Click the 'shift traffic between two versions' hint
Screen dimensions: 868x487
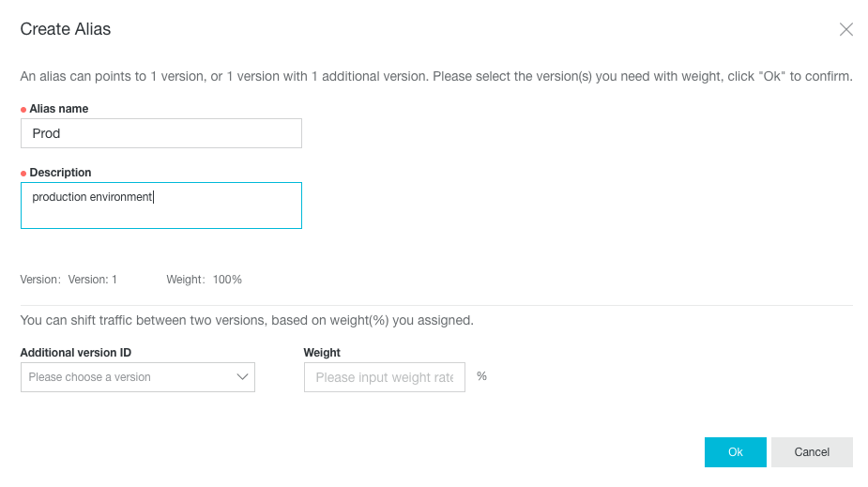[247, 320]
